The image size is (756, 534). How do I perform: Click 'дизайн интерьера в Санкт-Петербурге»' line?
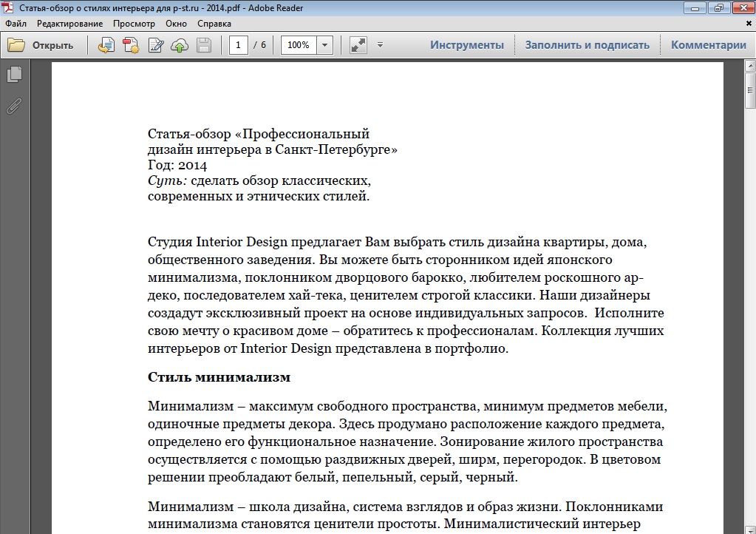[x=273, y=149]
